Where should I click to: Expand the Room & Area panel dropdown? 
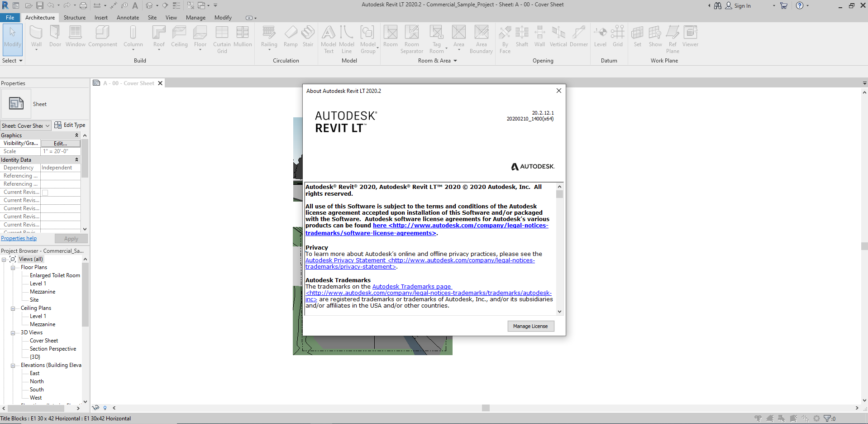coord(438,61)
